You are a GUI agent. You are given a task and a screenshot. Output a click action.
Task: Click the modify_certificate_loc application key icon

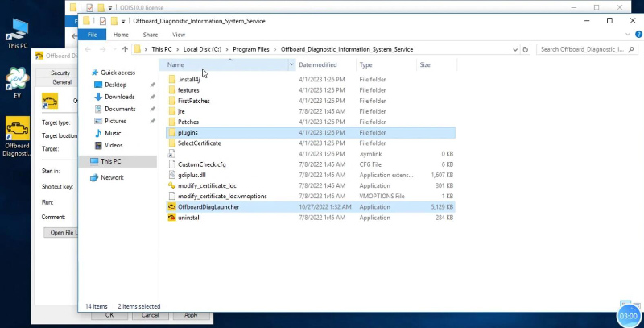172,186
